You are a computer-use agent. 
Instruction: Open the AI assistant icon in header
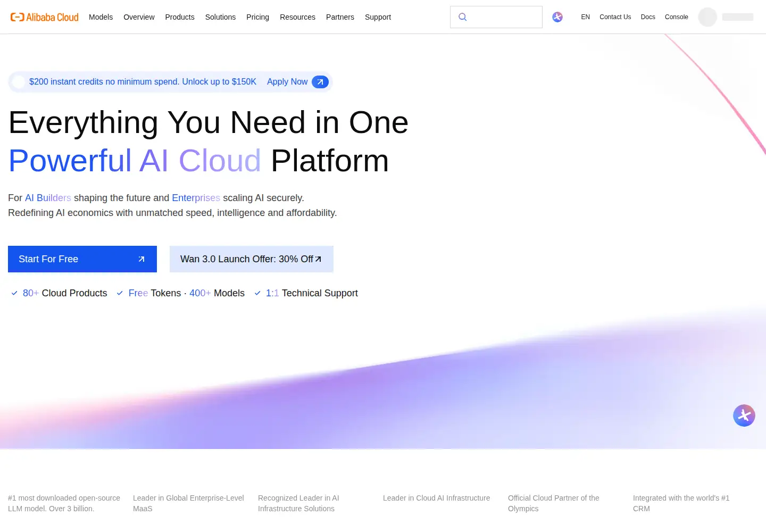(x=557, y=17)
